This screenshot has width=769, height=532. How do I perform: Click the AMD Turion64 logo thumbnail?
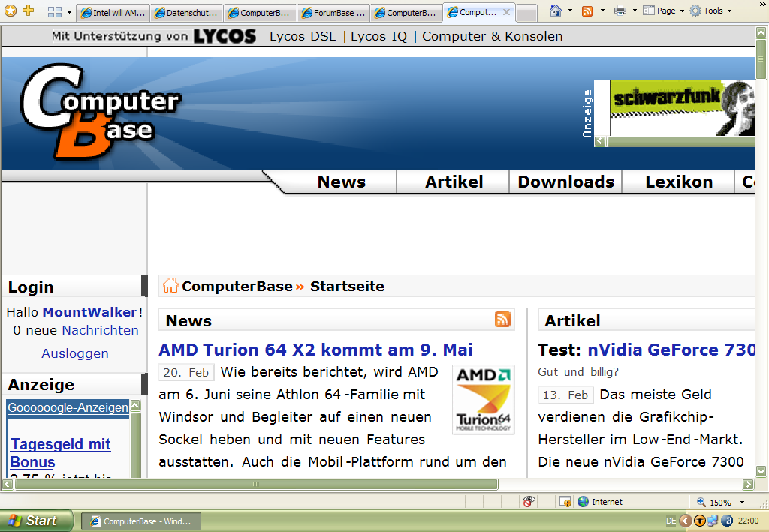pos(484,400)
